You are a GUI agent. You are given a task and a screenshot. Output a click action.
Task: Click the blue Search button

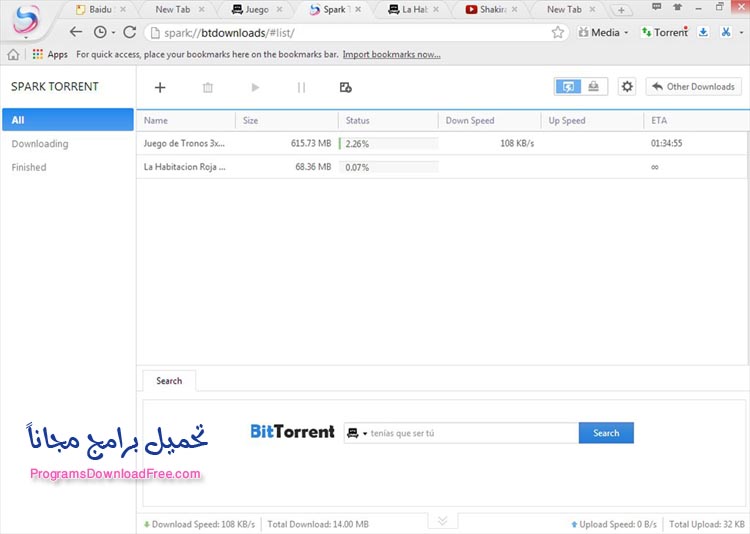tap(606, 433)
